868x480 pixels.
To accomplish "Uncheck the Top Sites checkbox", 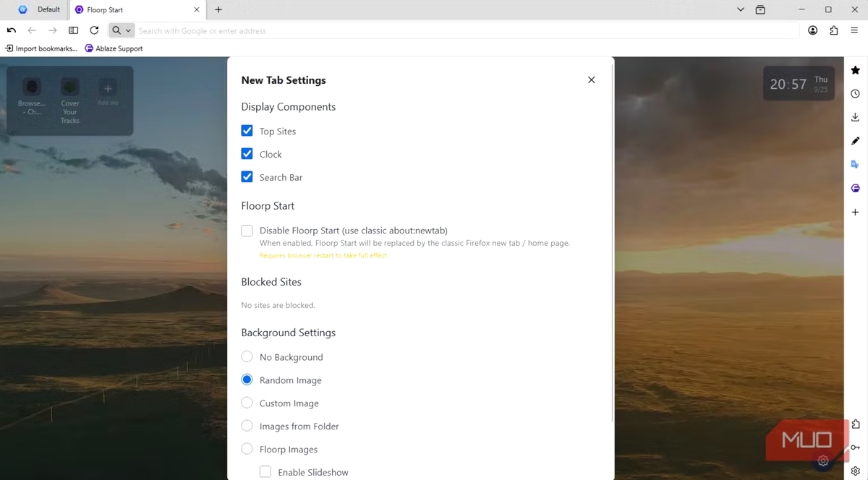I will (247, 131).
